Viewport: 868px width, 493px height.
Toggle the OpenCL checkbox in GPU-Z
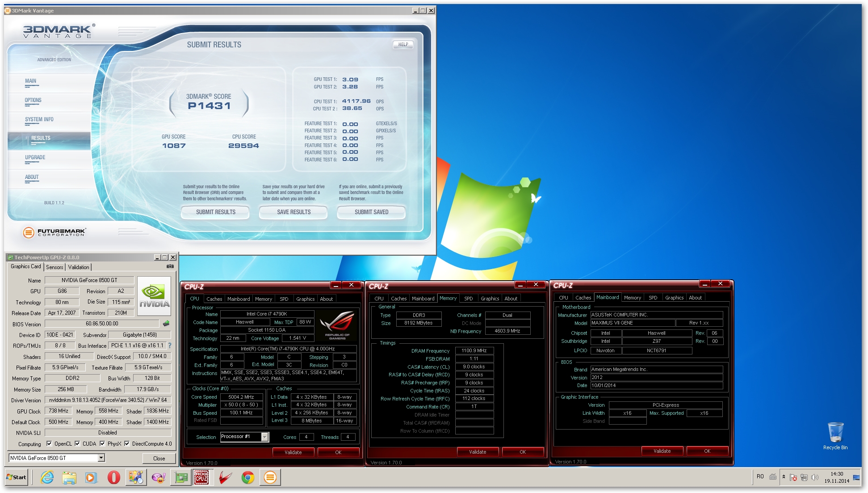[x=49, y=444]
